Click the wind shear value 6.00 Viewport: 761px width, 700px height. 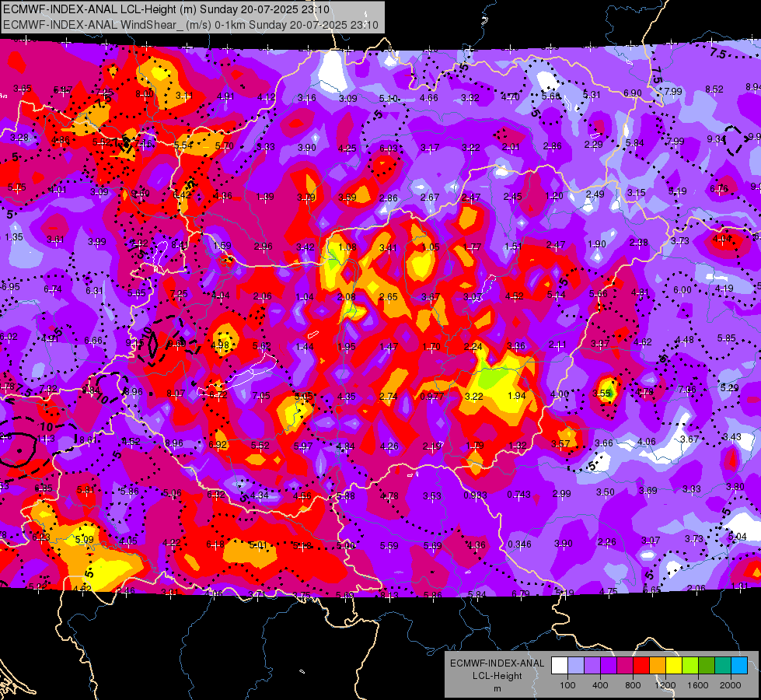[682, 290]
